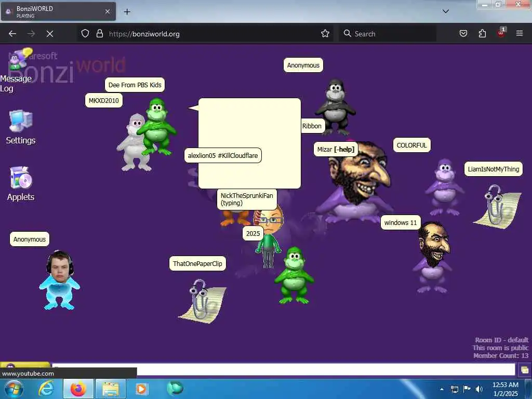
Task: Open the Pocket save icon
Action: pyautogui.click(x=463, y=34)
